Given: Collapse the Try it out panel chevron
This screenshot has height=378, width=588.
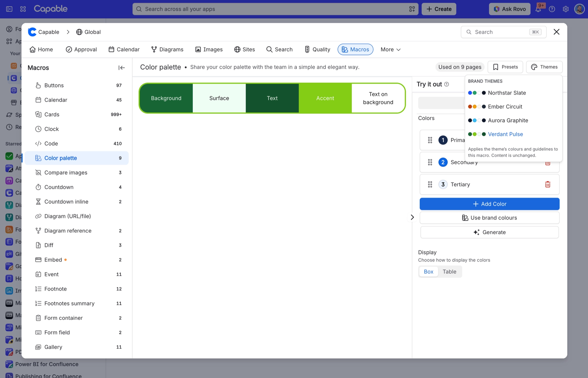Looking at the screenshot, I should (412, 217).
